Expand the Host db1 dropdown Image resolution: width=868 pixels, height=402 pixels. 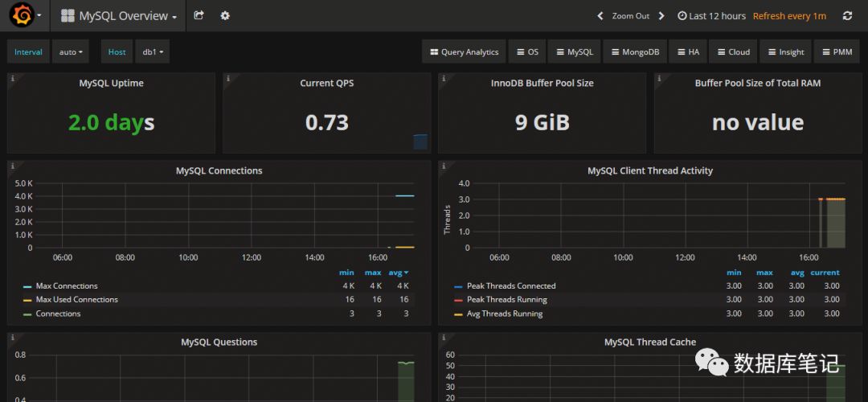(152, 52)
